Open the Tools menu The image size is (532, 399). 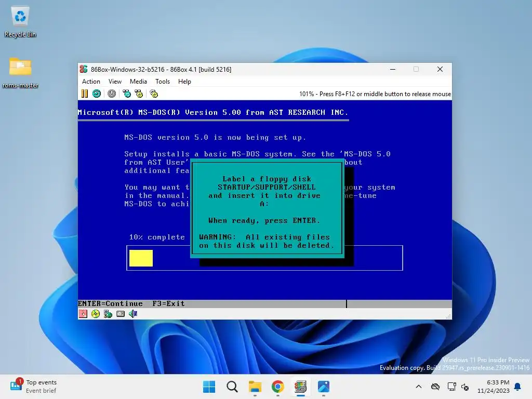[x=163, y=82]
